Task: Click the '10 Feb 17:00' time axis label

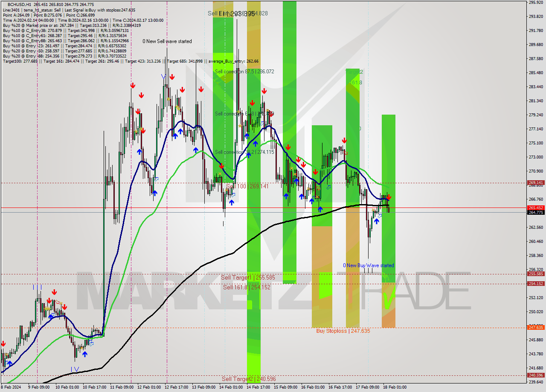Action: click(x=95, y=388)
